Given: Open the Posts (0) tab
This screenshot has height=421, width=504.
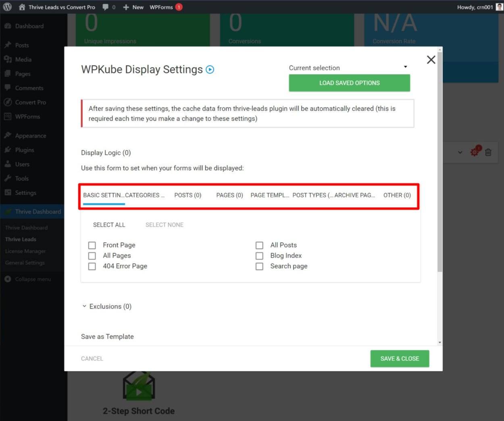Looking at the screenshot, I should (x=187, y=195).
